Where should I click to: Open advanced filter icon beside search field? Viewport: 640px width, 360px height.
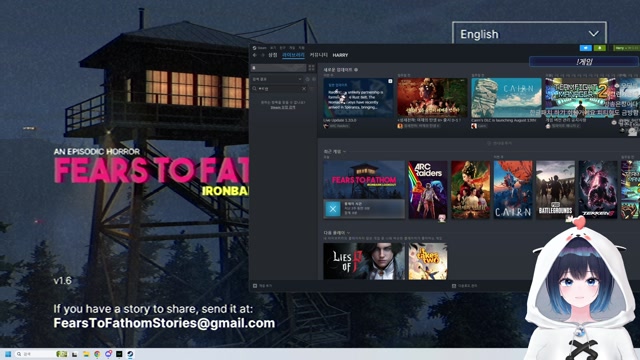(312, 88)
